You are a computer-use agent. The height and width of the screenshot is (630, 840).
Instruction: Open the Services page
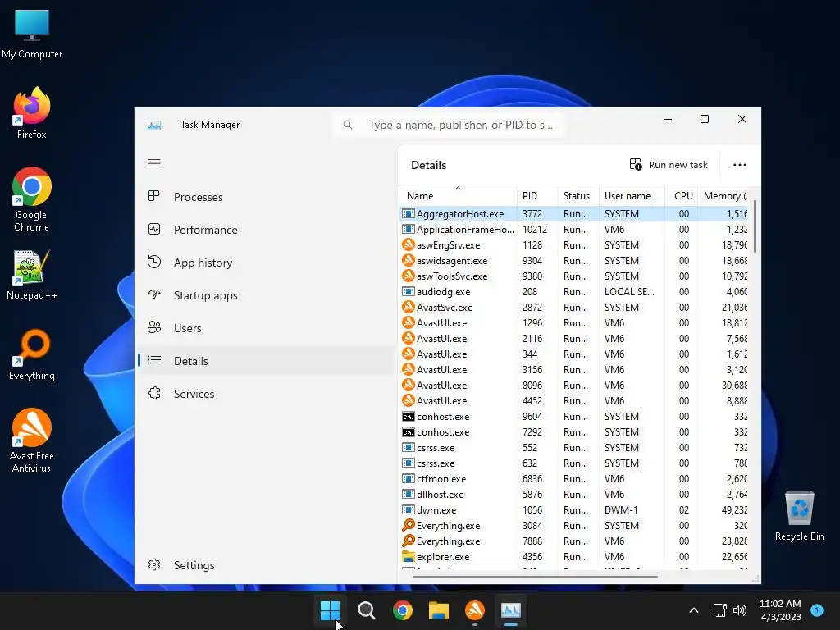pos(265,394)
